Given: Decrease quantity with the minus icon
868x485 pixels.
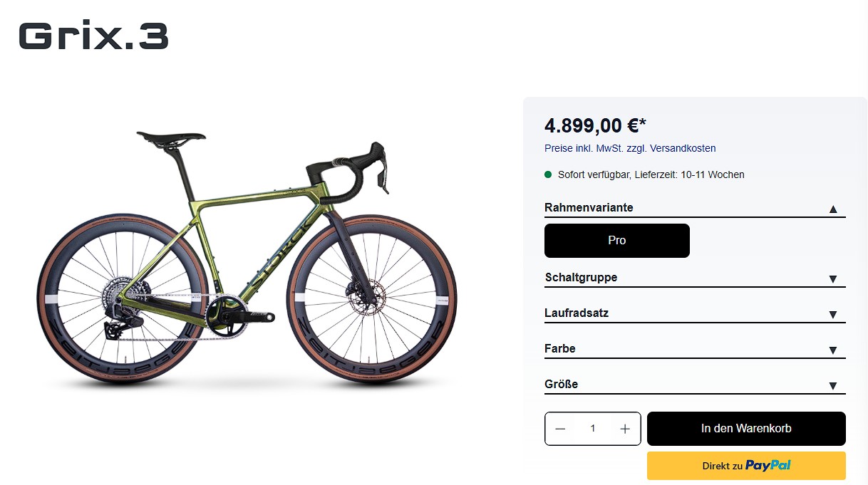Looking at the screenshot, I should point(560,429).
